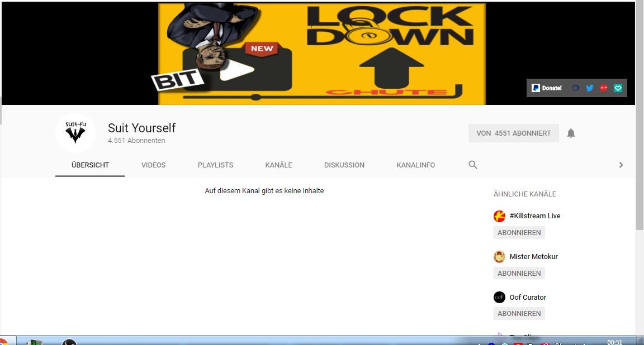Toggle the notification bell for Suit Yourself

pyautogui.click(x=571, y=133)
